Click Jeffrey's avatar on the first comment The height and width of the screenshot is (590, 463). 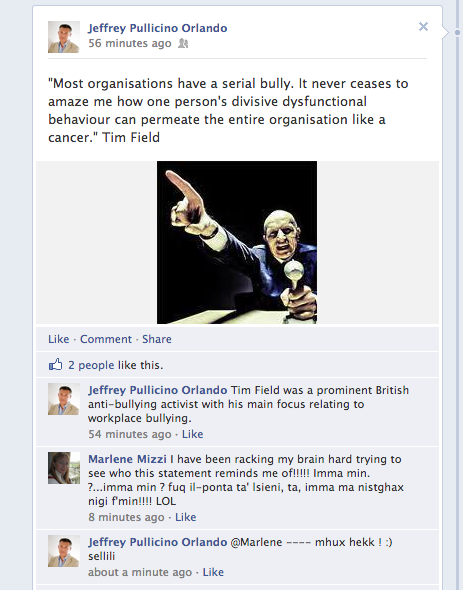[x=64, y=399]
